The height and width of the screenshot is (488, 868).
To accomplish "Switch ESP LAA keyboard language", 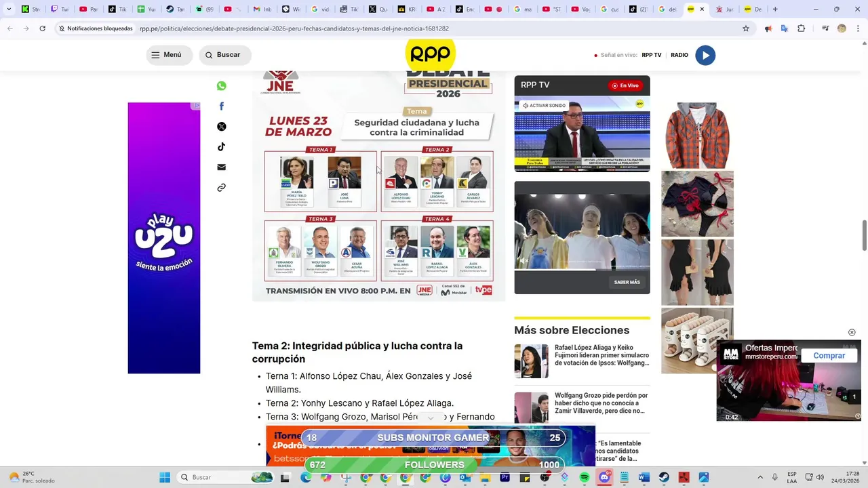I will pyautogui.click(x=792, y=477).
